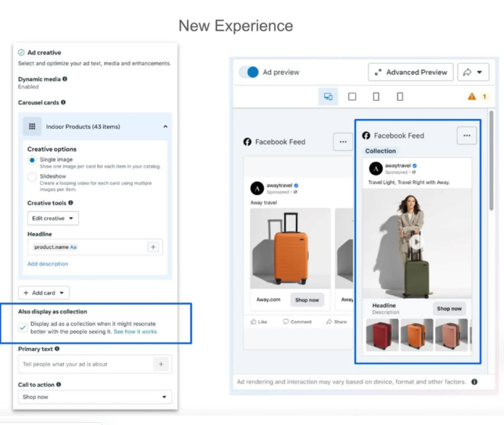Open the share preview dropdown arrow
The height and width of the screenshot is (425, 504).
pyautogui.click(x=479, y=73)
